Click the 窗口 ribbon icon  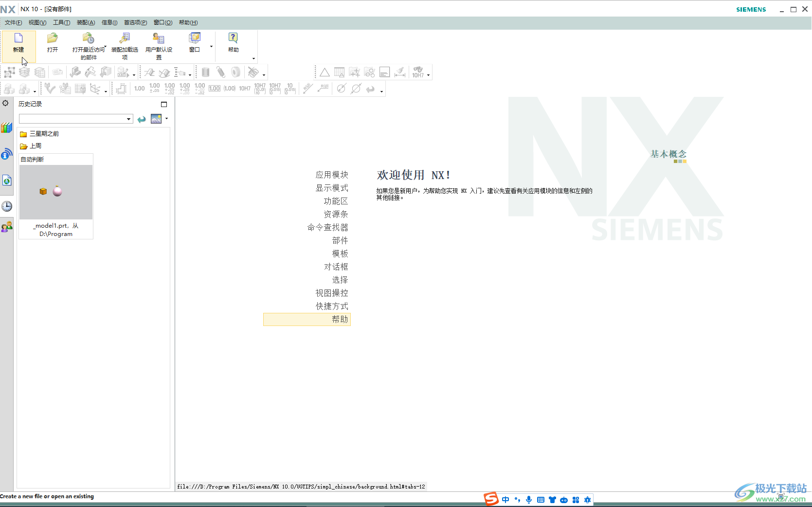click(x=195, y=38)
